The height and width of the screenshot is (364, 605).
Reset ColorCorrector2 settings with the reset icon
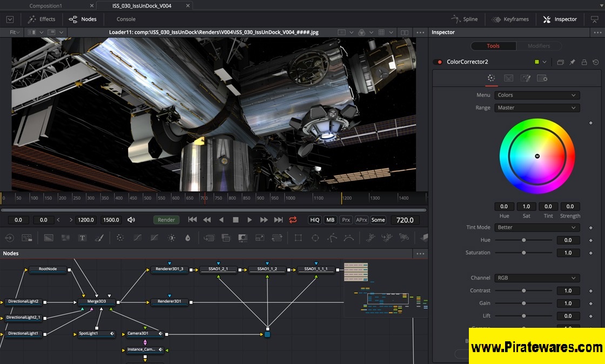tap(595, 62)
